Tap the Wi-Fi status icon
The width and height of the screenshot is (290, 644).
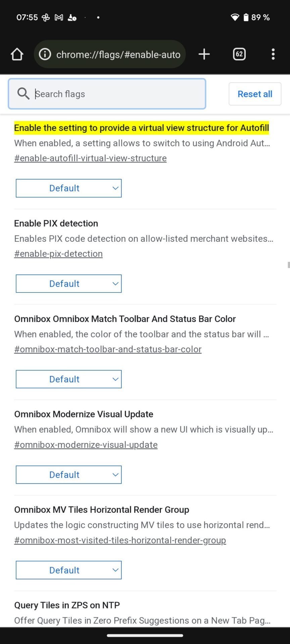[235, 17]
